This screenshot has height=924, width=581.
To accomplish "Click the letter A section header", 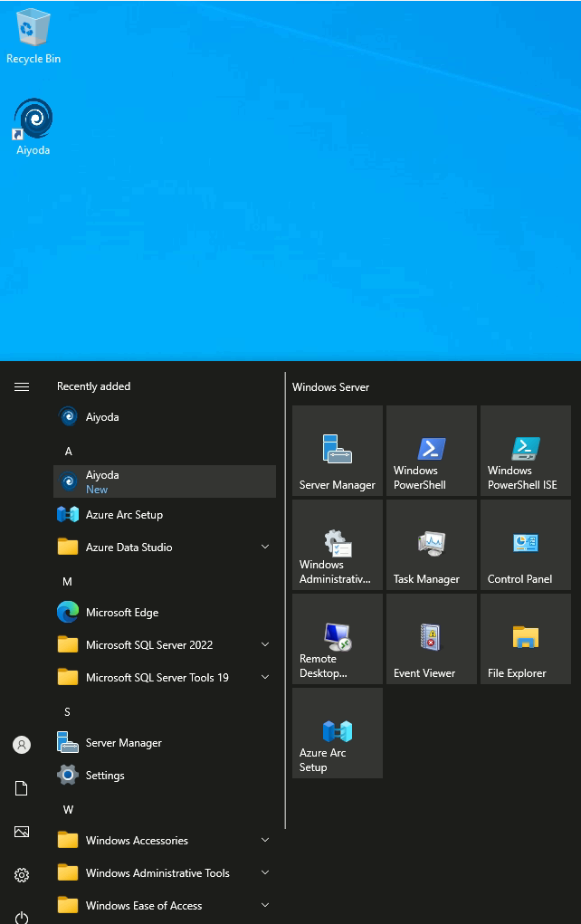I will coord(69,452).
